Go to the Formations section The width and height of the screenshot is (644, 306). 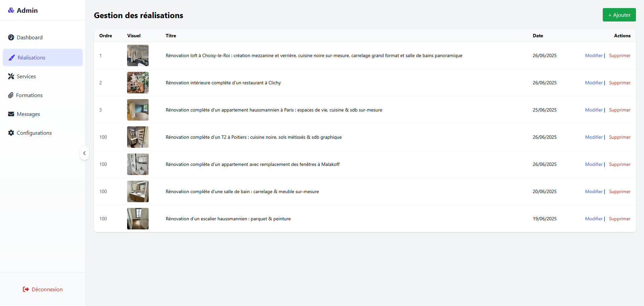point(29,95)
